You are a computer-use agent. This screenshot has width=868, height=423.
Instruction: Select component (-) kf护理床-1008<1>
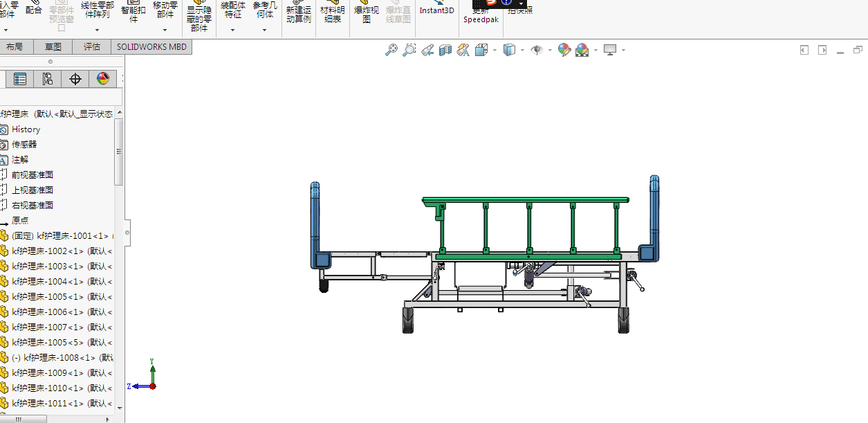click(57, 358)
